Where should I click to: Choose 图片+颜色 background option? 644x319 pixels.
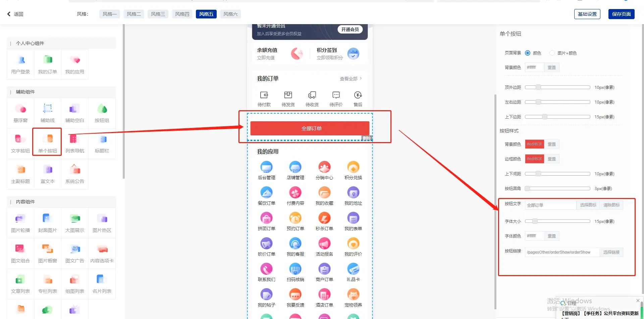click(x=552, y=53)
